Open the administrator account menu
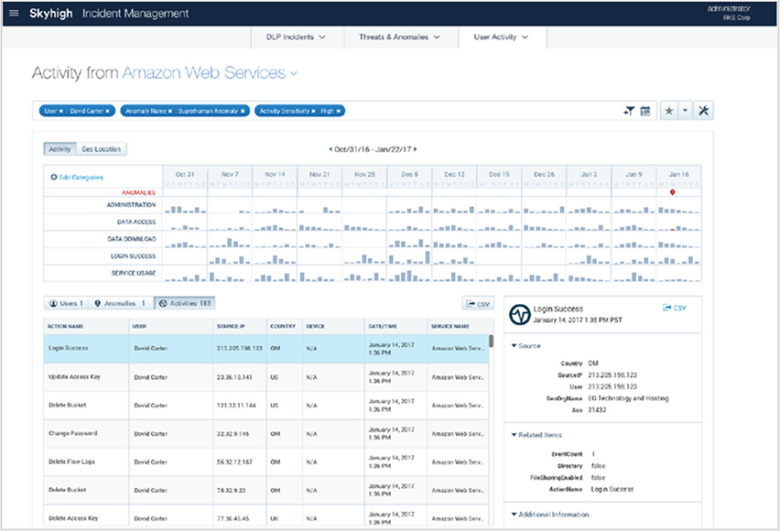This screenshot has height=532, width=780. (x=729, y=13)
